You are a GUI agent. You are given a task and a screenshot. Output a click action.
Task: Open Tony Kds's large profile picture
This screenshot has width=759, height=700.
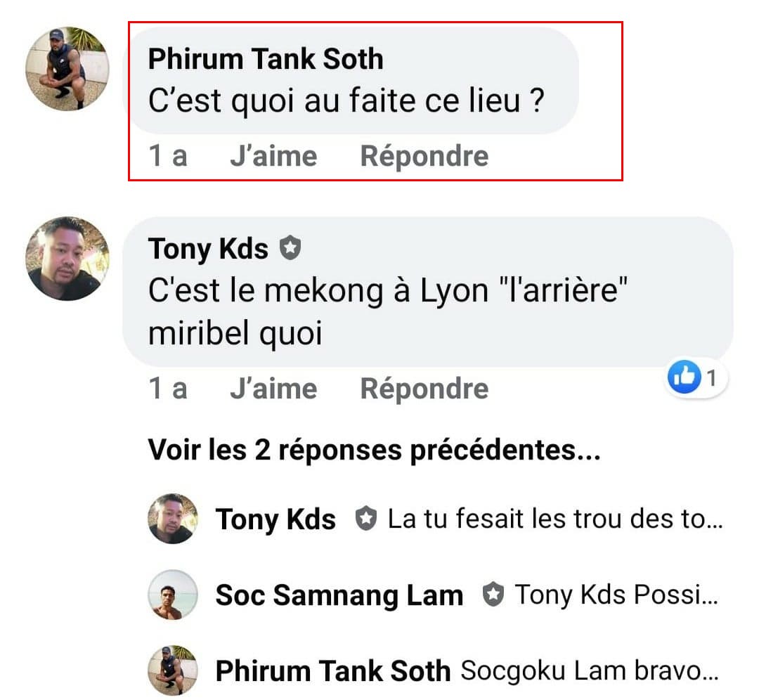[67, 259]
